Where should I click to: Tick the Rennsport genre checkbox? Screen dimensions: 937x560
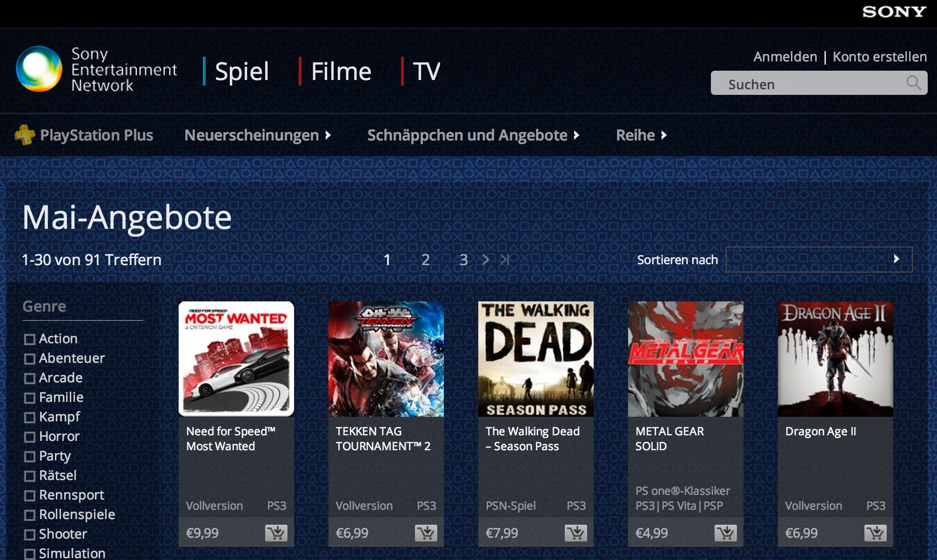tap(30, 495)
